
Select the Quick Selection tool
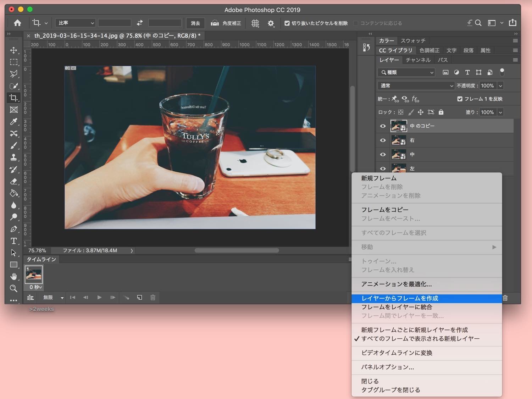coord(13,86)
